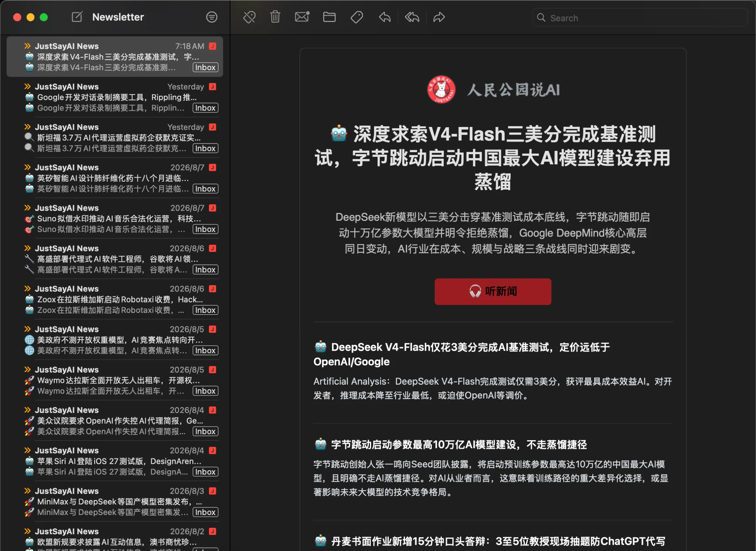
Task: Click the search field
Action: tap(640, 18)
